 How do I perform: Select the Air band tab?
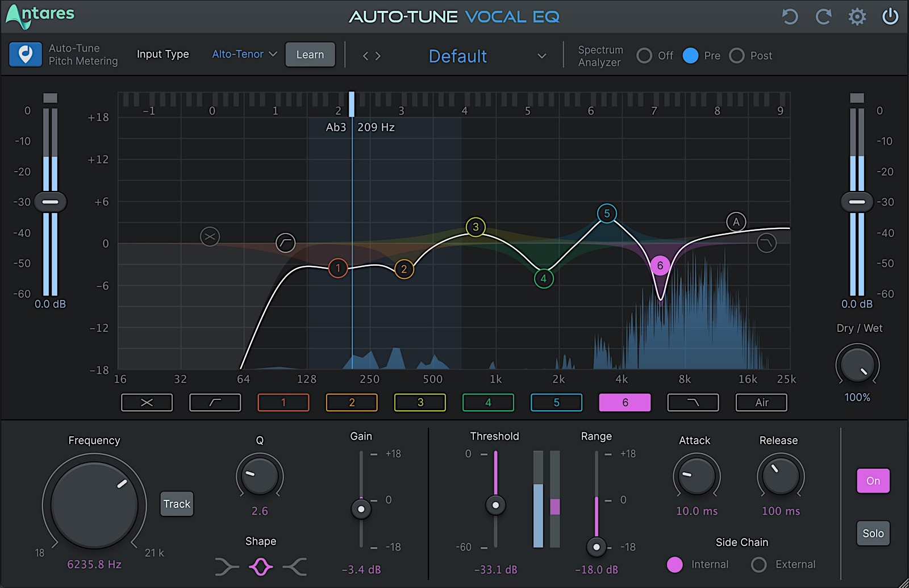point(761,402)
